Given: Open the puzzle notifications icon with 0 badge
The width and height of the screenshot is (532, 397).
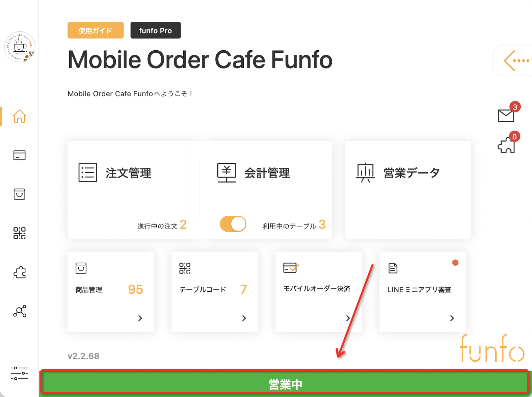Looking at the screenshot, I should tap(506, 145).
